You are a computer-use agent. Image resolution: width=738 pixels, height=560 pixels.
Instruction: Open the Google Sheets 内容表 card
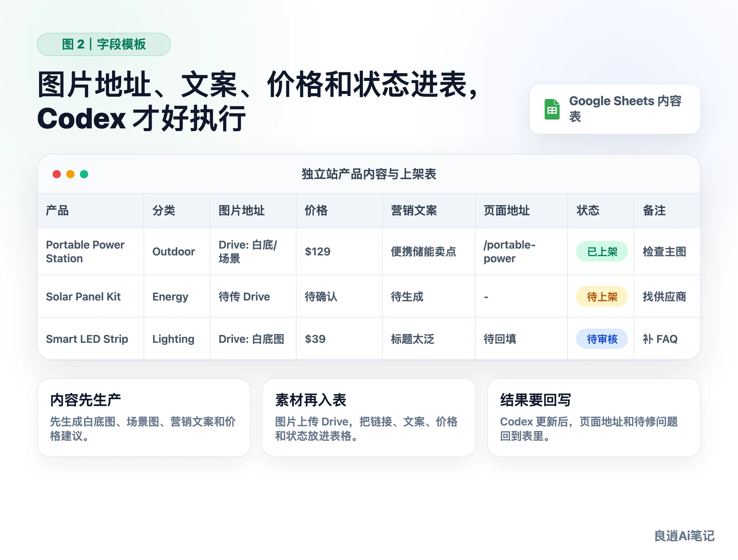(615, 109)
